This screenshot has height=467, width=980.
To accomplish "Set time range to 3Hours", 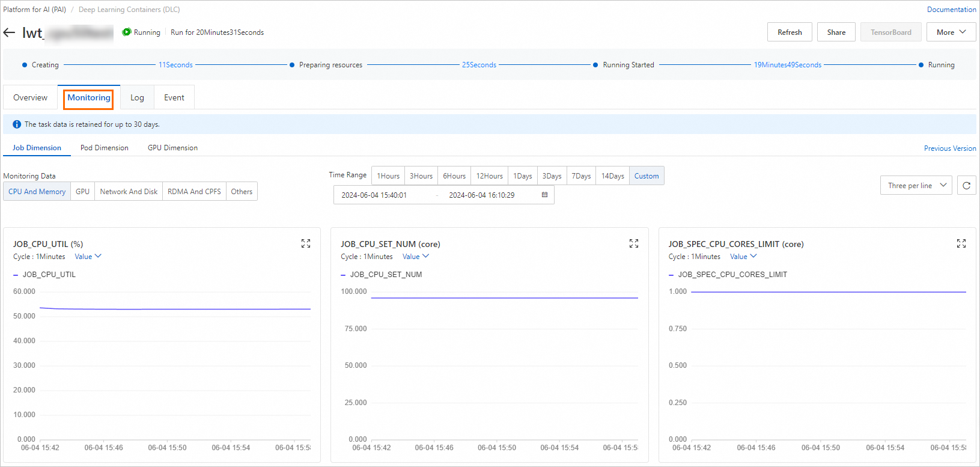I will 421,176.
